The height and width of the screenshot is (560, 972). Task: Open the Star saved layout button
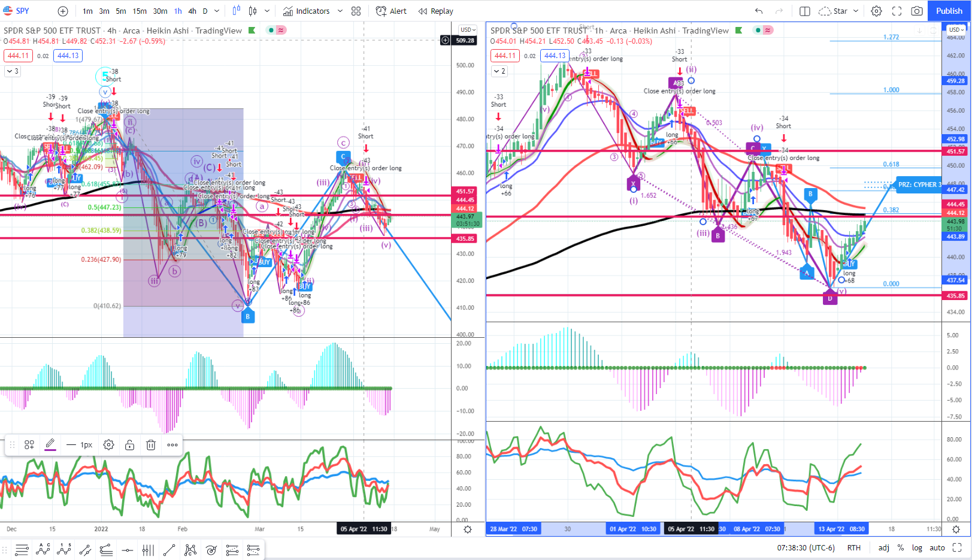[833, 11]
